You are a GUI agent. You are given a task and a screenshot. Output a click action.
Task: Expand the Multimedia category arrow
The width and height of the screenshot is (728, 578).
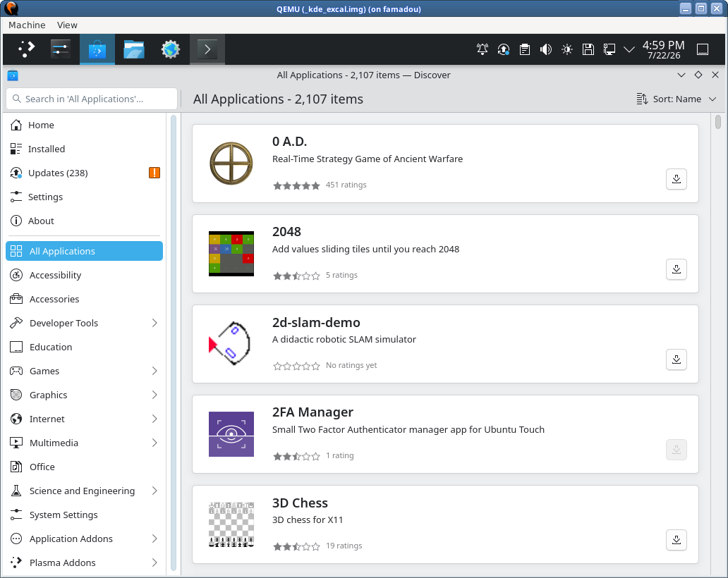(154, 443)
